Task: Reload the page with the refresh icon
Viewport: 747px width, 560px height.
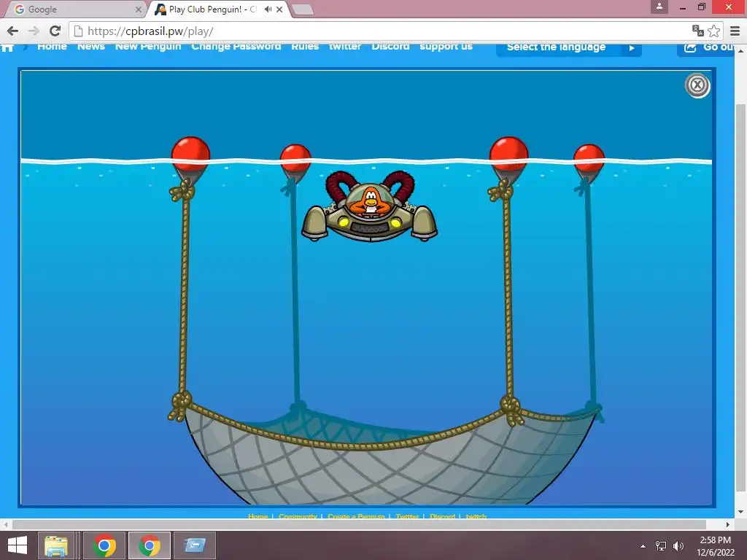Action: click(x=55, y=31)
